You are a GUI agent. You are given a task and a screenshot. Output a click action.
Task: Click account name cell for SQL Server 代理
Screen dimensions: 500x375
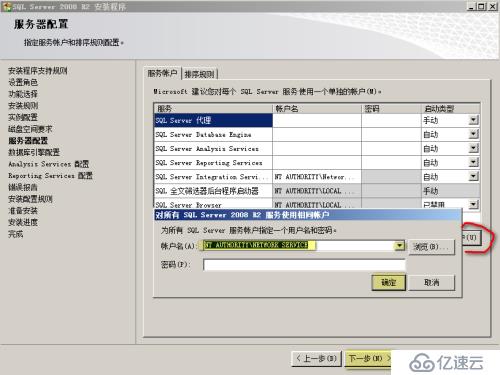pos(317,120)
